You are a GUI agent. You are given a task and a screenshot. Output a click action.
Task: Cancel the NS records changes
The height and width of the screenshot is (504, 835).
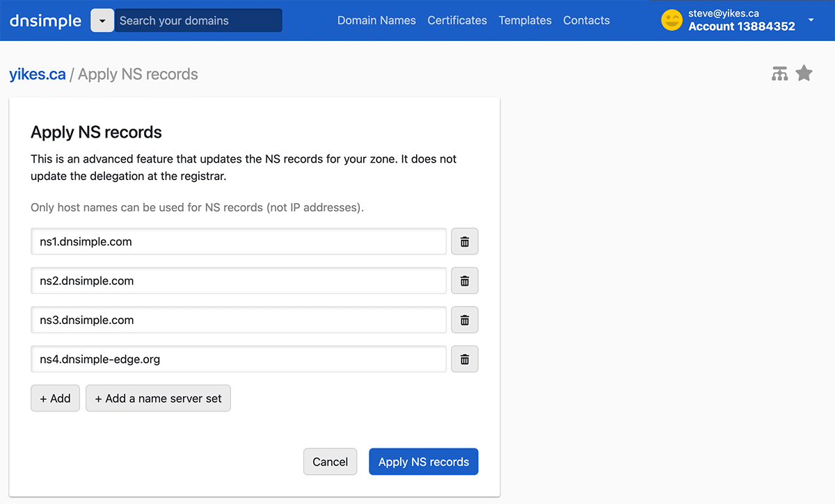(x=330, y=461)
